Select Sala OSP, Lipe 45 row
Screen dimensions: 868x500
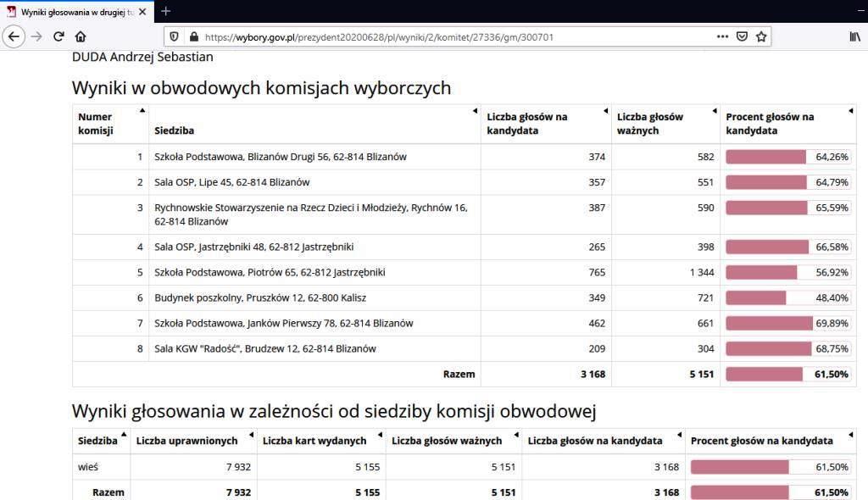[464, 182]
